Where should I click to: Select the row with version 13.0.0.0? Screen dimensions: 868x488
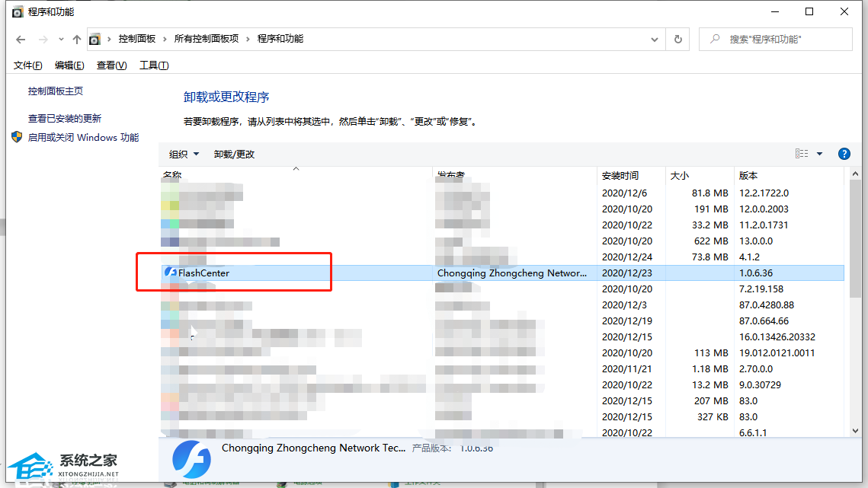pyautogui.click(x=502, y=241)
